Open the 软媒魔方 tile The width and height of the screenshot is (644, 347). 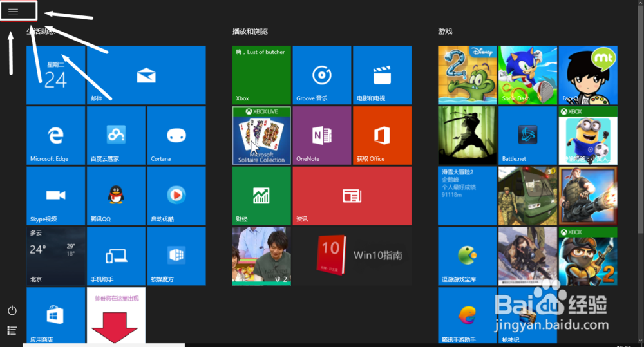(176, 256)
